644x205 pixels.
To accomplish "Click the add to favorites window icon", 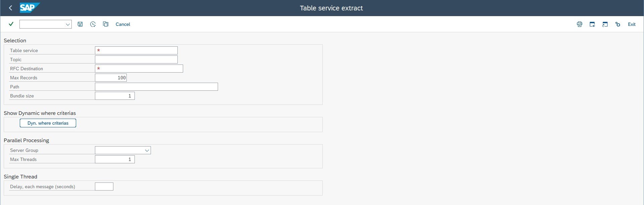I will 592,24.
